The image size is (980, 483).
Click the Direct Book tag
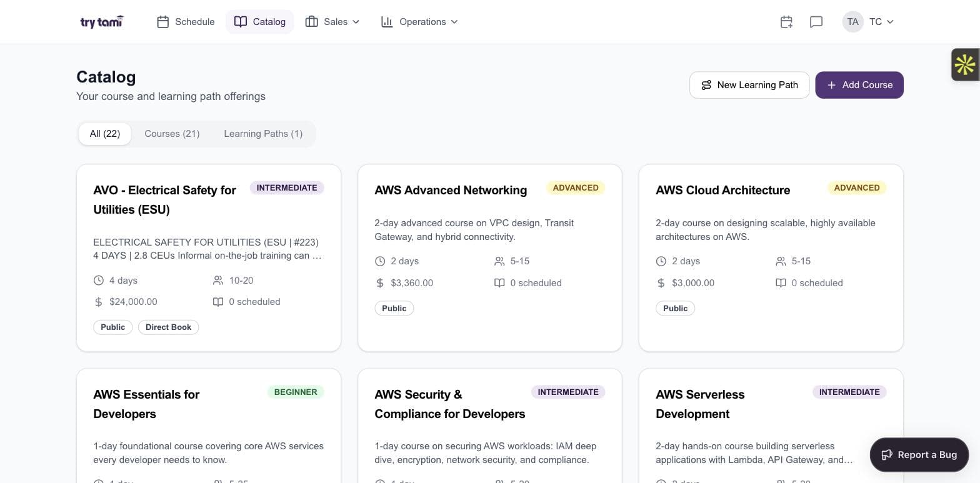pyautogui.click(x=168, y=327)
